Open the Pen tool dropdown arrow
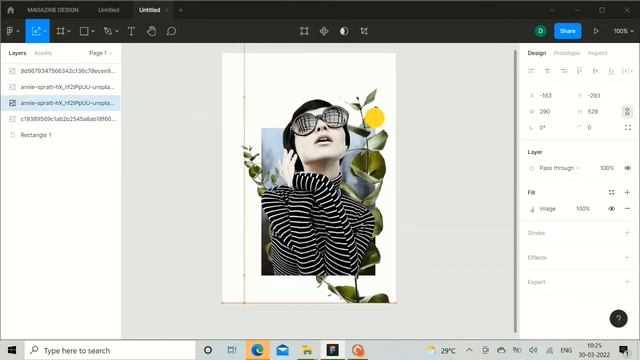 pyautogui.click(x=117, y=31)
